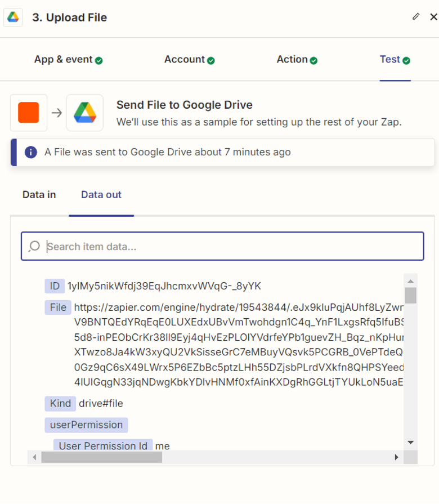Open the App & event tab

pos(63,60)
